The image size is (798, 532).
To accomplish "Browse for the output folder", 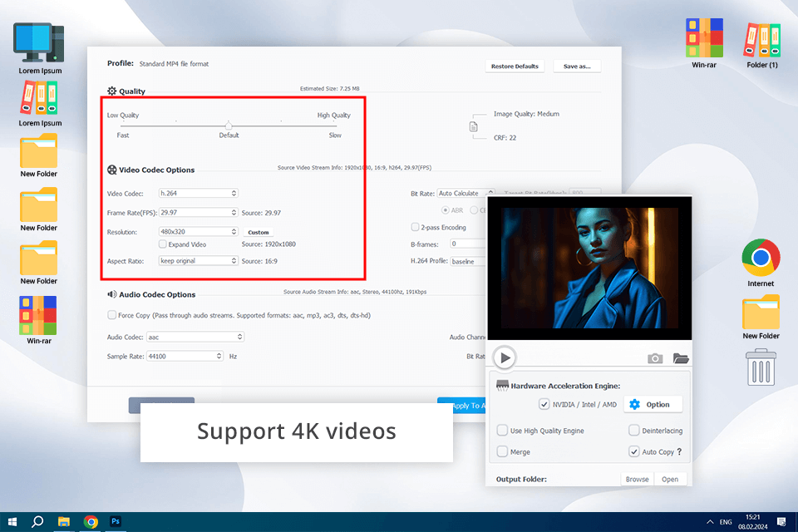I will pyautogui.click(x=638, y=479).
